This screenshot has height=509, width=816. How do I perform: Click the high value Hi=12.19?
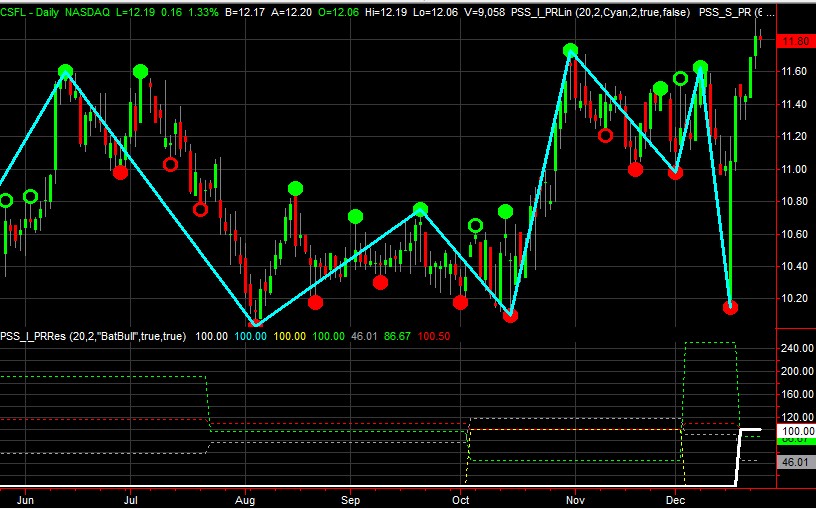click(387, 12)
